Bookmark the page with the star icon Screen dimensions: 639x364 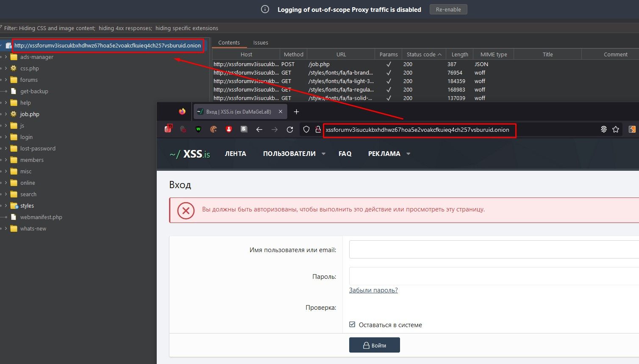click(615, 129)
